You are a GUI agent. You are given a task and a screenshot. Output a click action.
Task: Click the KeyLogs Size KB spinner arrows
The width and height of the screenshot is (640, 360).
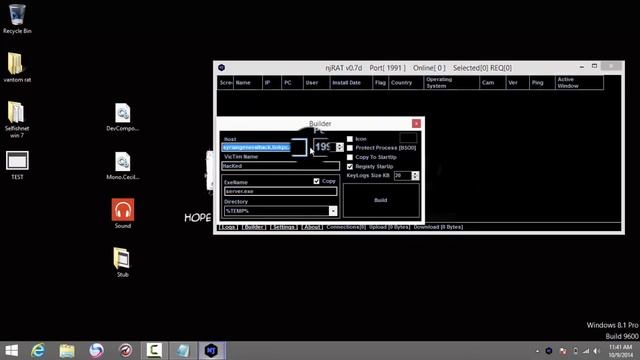[x=415, y=176]
